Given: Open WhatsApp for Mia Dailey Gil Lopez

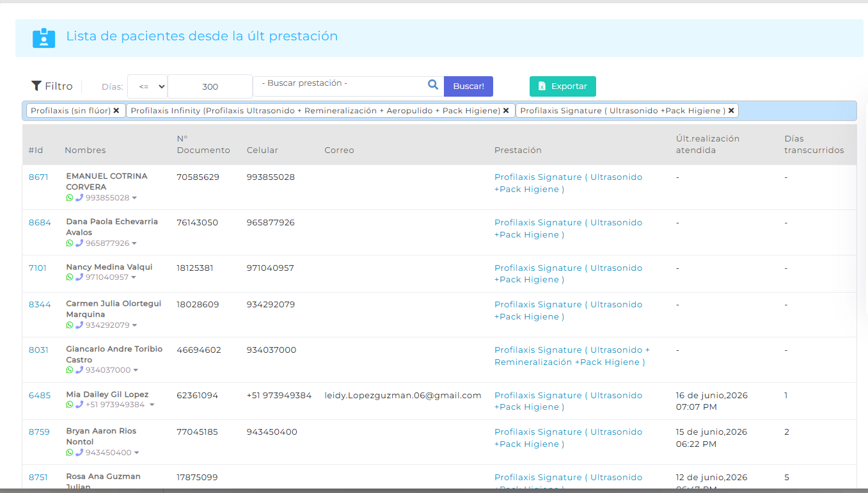Looking at the screenshot, I should point(70,405).
